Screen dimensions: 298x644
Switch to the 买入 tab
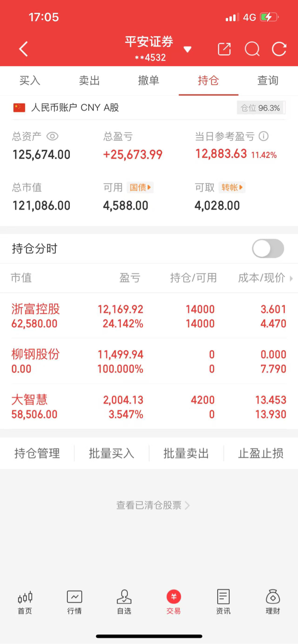(x=30, y=81)
